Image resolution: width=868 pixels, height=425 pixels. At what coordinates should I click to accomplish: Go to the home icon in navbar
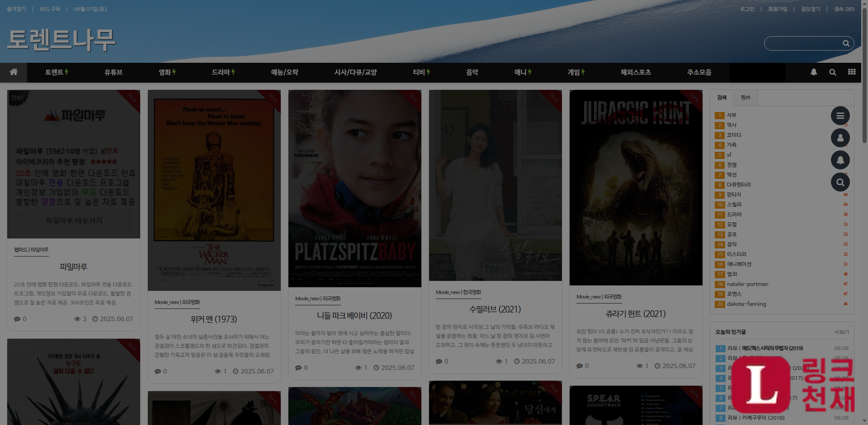(14, 72)
